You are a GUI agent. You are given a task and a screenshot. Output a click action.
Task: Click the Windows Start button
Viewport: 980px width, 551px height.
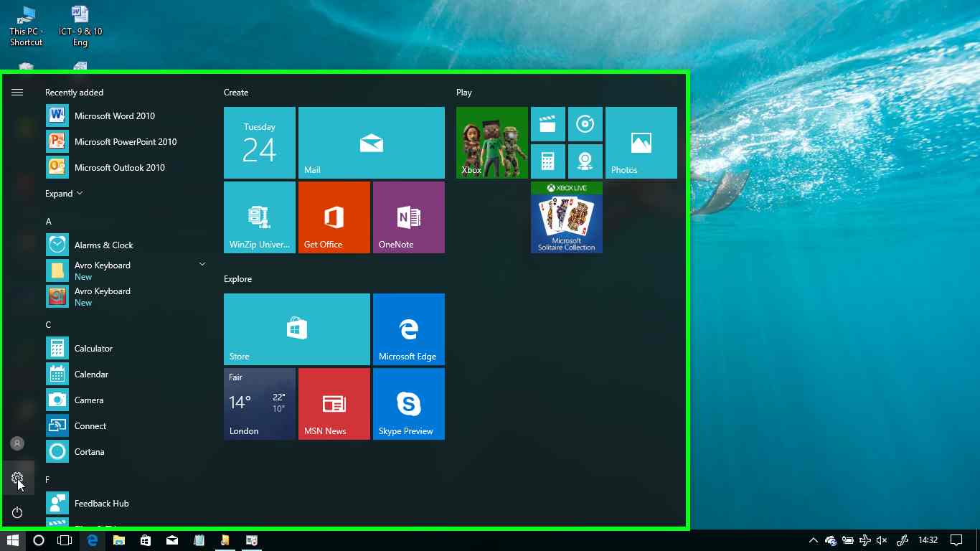13,540
